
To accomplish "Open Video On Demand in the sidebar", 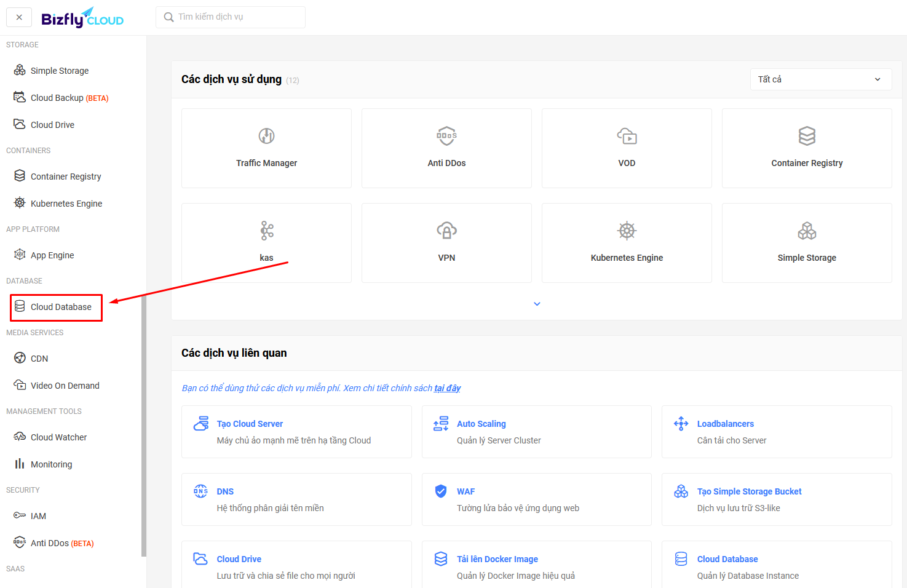I will 65,386.
